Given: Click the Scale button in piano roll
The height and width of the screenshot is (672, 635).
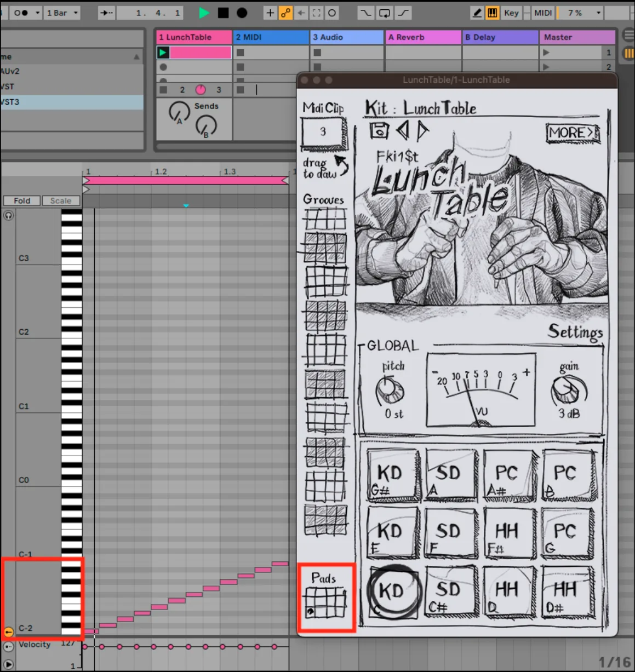Looking at the screenshot, I should pyautogui.click(x=61, y=200).
